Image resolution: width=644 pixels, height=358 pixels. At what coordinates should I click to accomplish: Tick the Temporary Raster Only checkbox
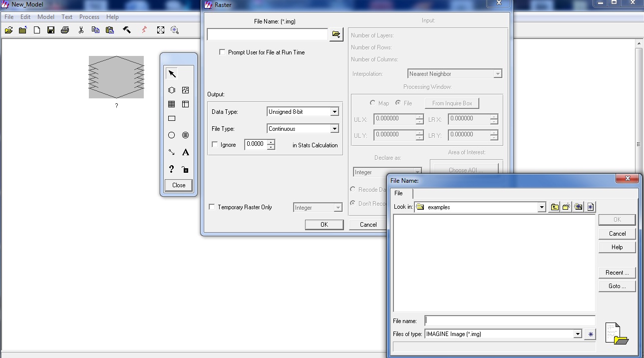click(212, 207)
